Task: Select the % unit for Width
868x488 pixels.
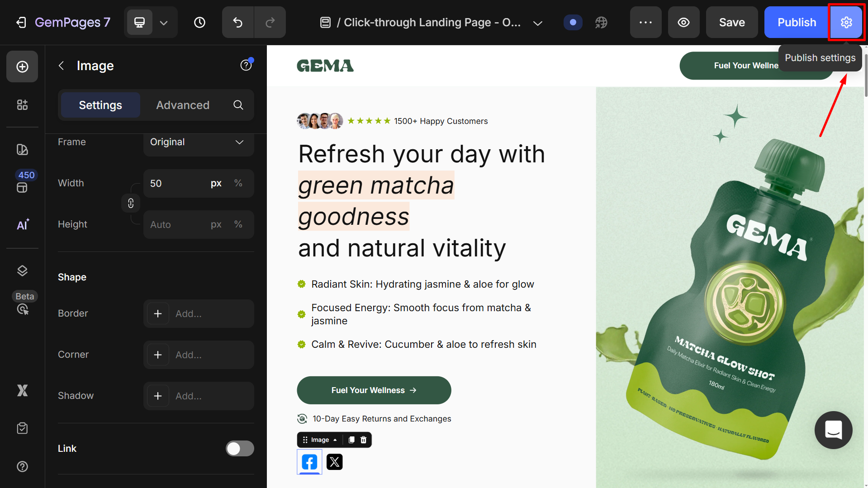Action: [238, 183]
